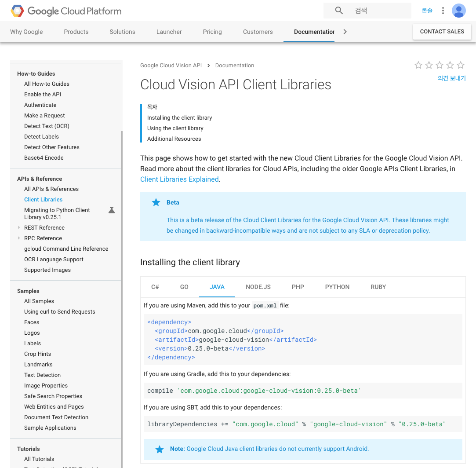The image size is (476, 468).
Task: Open Detect Labels sidebar link
Action: [x=41, y=137]
